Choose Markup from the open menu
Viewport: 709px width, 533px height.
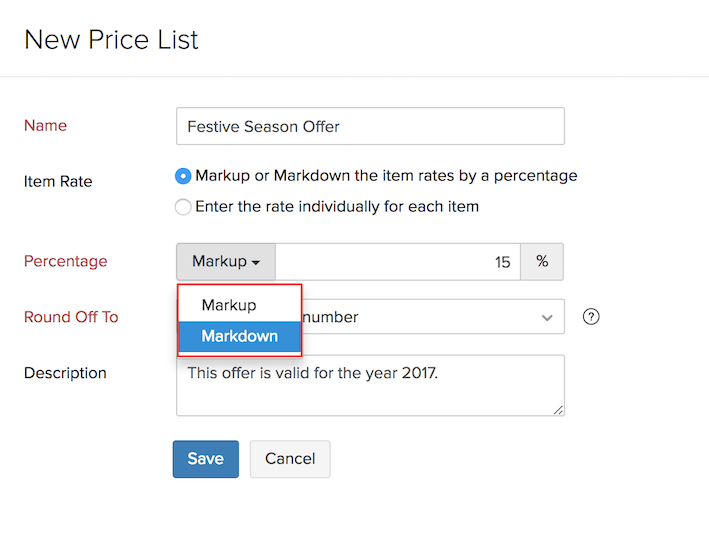click(x=229, y=305)
